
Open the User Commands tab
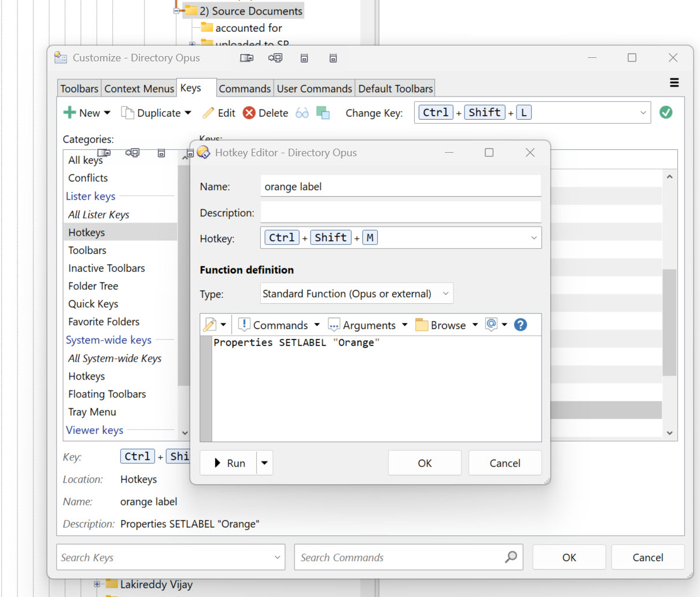click(314, 89)
